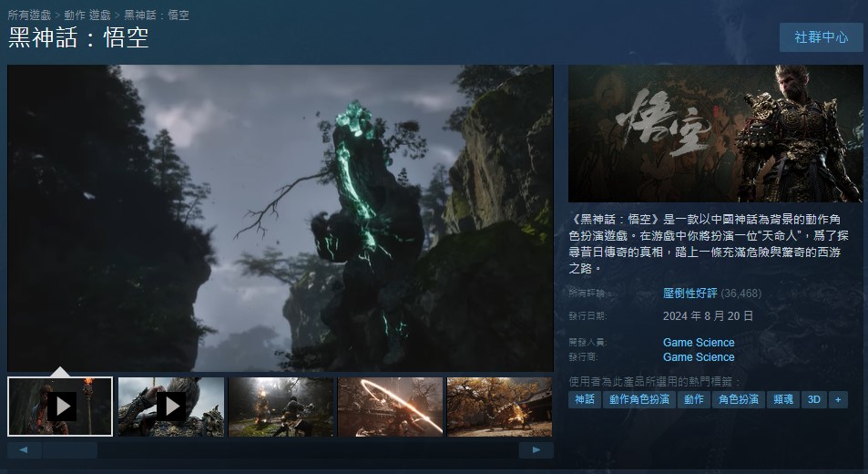
Task: Go to the 動作 遊戲 breadcrumb category
Action: point(87,15)
